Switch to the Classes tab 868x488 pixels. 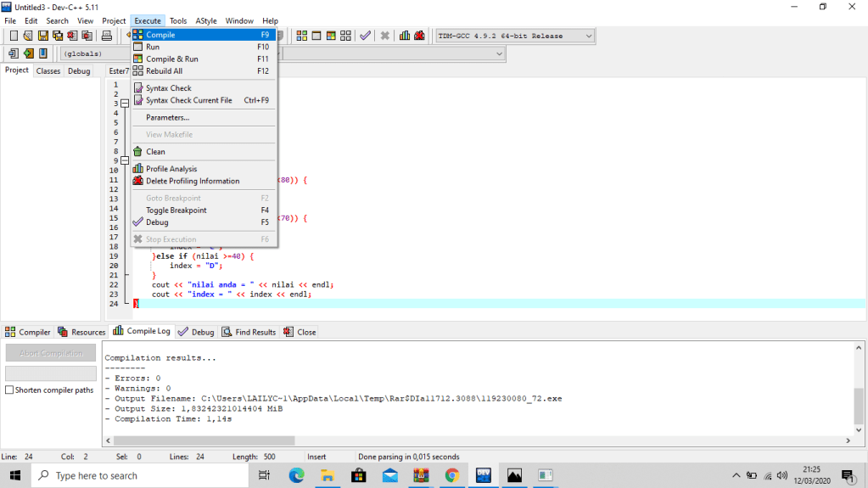[48, 71]
